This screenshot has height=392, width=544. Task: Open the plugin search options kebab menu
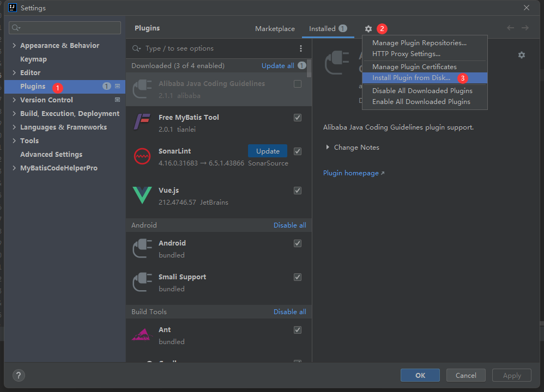(x=301, y=48)
